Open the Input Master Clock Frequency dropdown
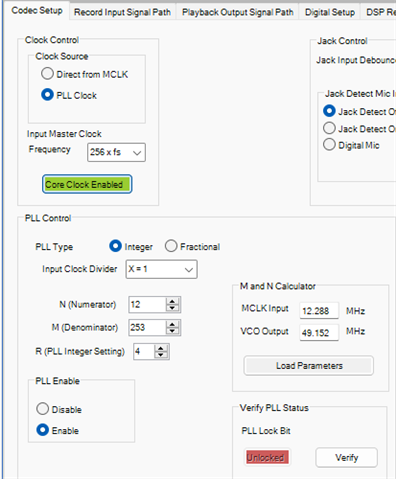 [x=116, y=152]
